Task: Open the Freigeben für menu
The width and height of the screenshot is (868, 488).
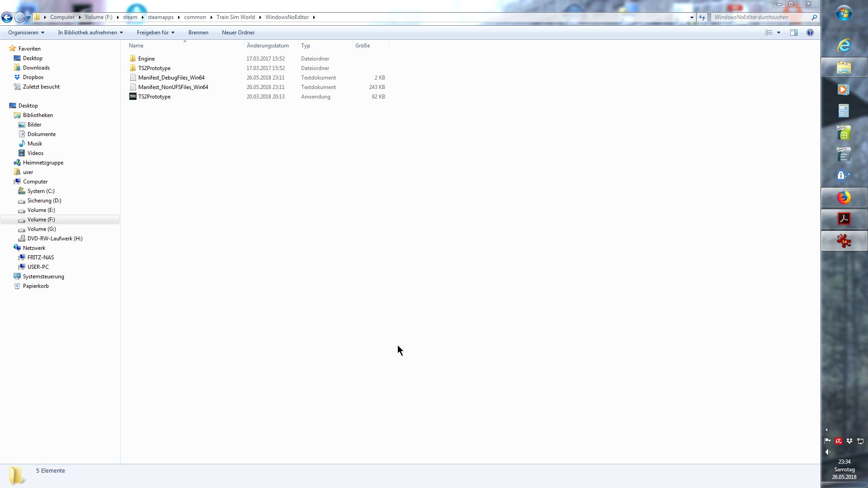Action: (x=156, y=33)
